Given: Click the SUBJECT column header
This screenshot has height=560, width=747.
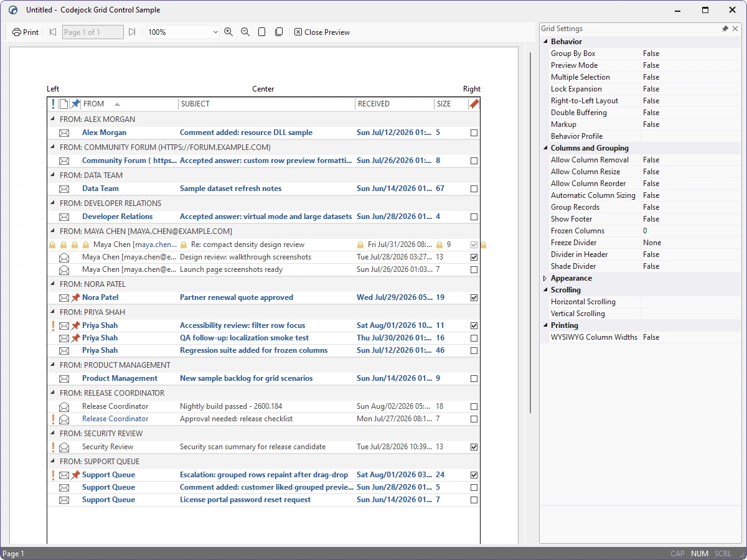Looking at the screenshot, I should pyautogui.click(x=266, y=104).
